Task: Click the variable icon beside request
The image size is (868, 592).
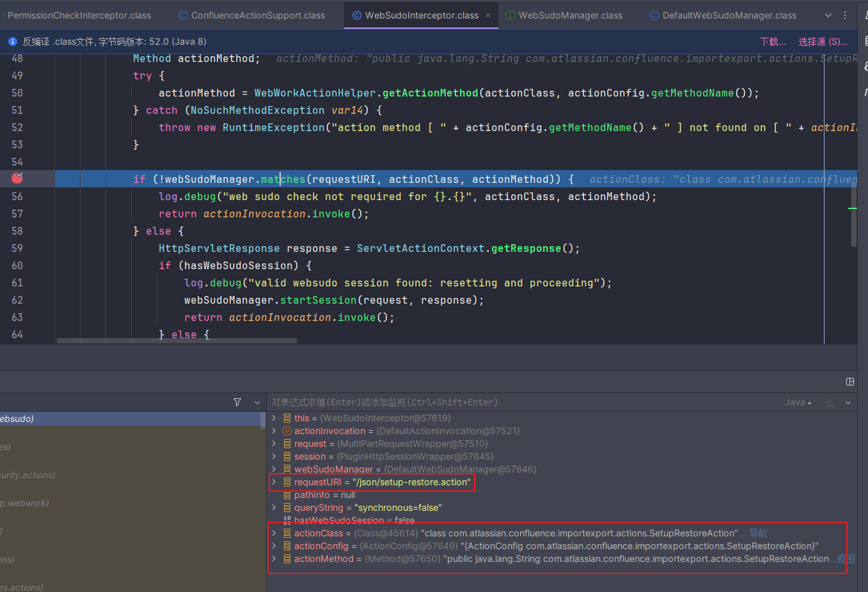Action: coord(287,444)
